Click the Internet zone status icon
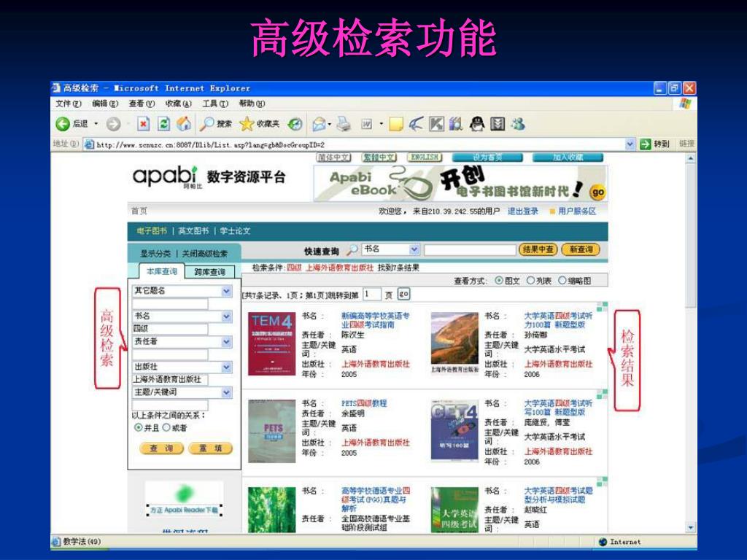Viewport: 747px width, 560px height. pos(602,542)
